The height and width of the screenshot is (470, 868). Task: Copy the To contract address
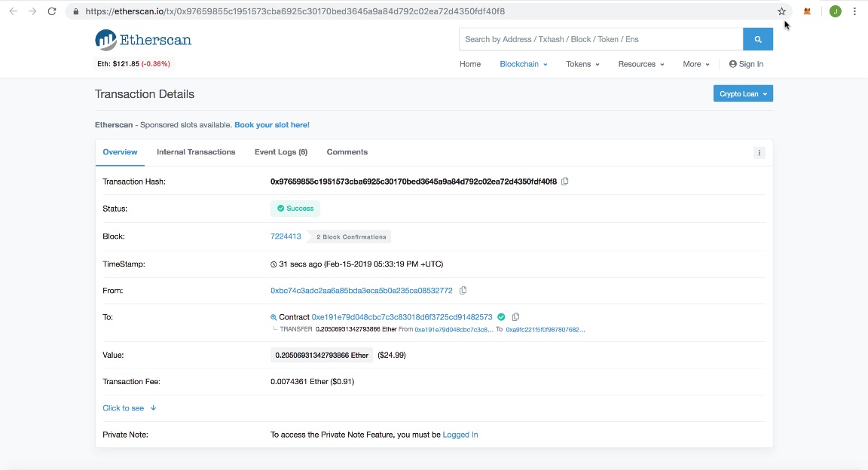(x=515, y=317)
